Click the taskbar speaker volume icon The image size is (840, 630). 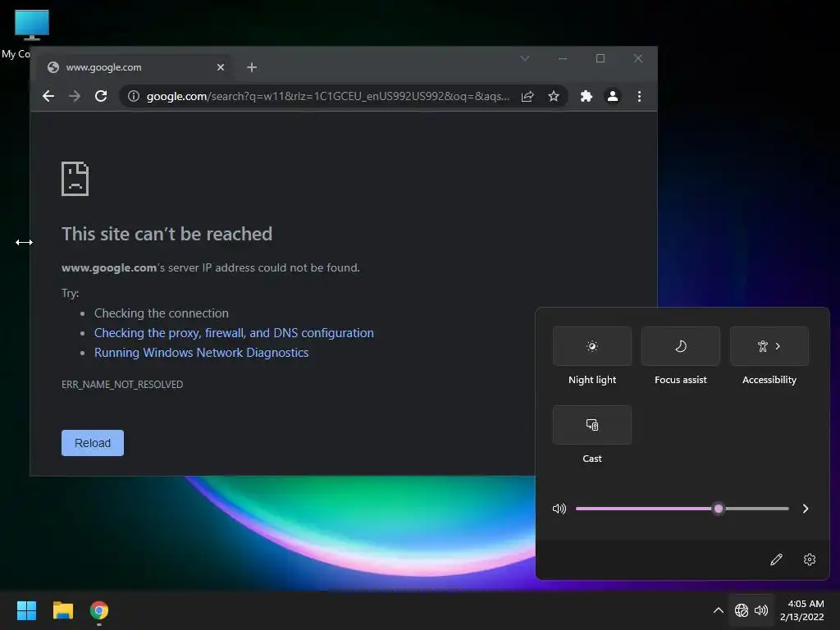[760, 610]
